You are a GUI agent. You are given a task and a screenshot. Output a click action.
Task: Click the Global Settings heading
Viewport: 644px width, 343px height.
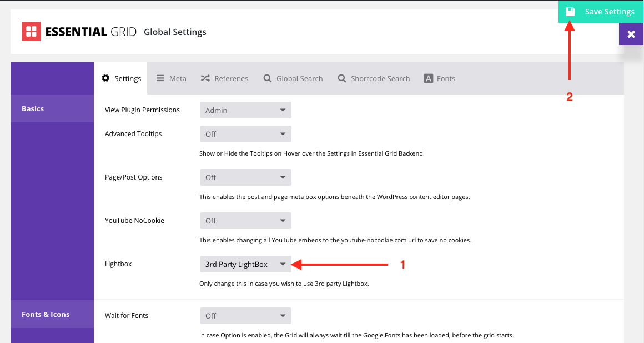[x=175, y=32]
